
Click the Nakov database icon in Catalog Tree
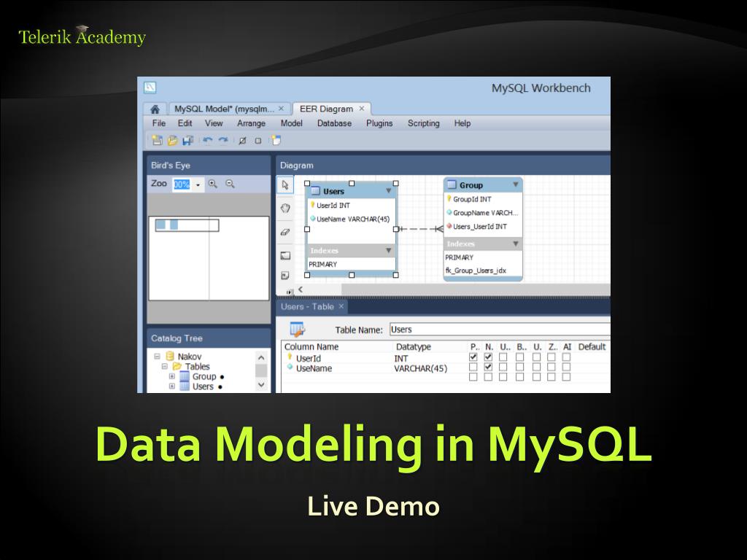click(x=169, y=356)
